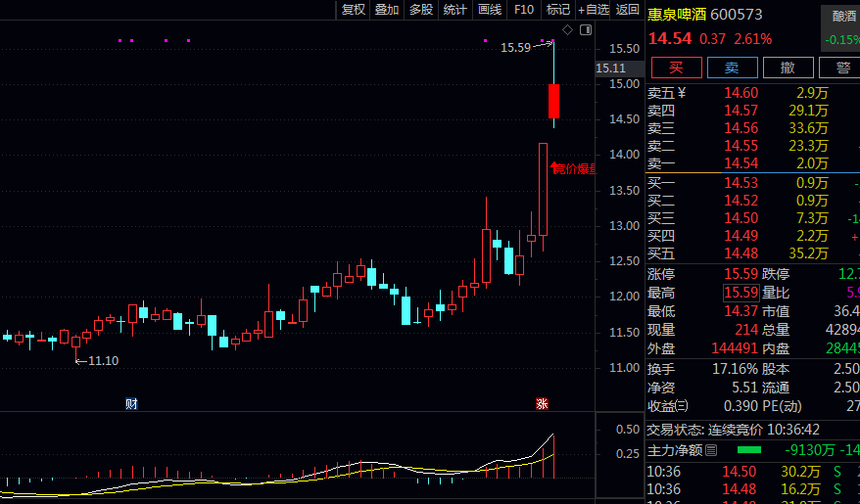Open the 标记 mark menu
The width and height of the screenshot is (860, 504).
tap(557, 10)
